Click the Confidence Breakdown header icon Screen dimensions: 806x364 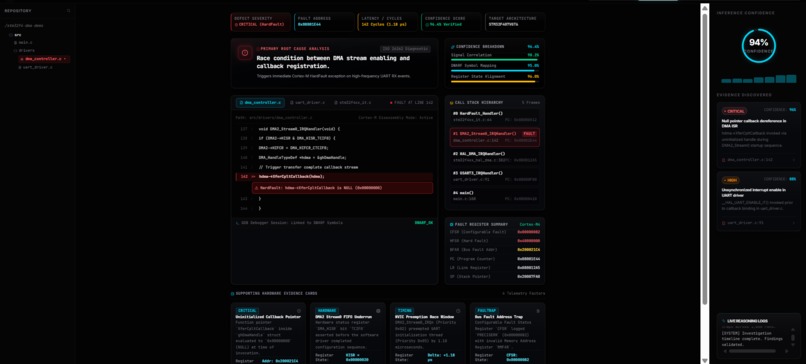pyautogui.click(x=452, y=47)
